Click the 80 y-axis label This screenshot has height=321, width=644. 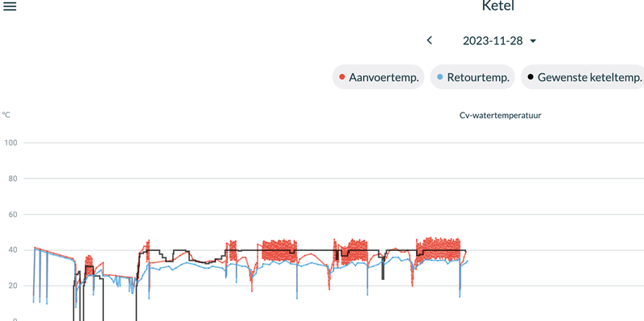(12, 179)
